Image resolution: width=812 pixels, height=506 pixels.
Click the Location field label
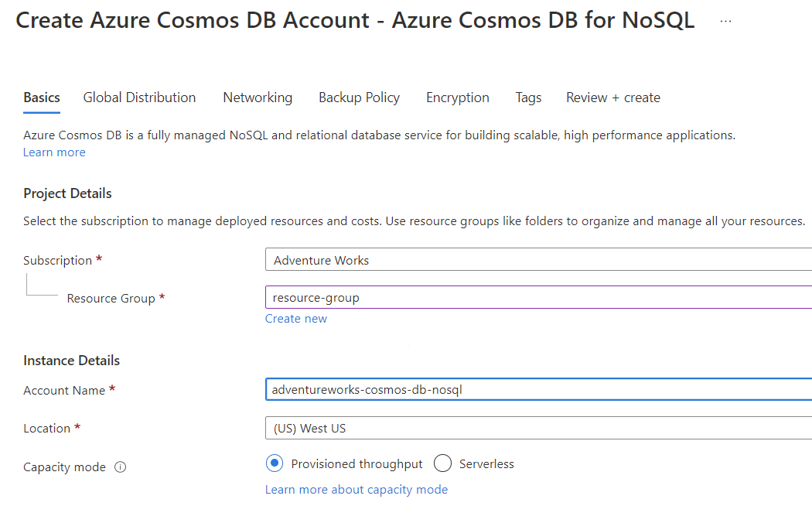[x=46, y=429]
